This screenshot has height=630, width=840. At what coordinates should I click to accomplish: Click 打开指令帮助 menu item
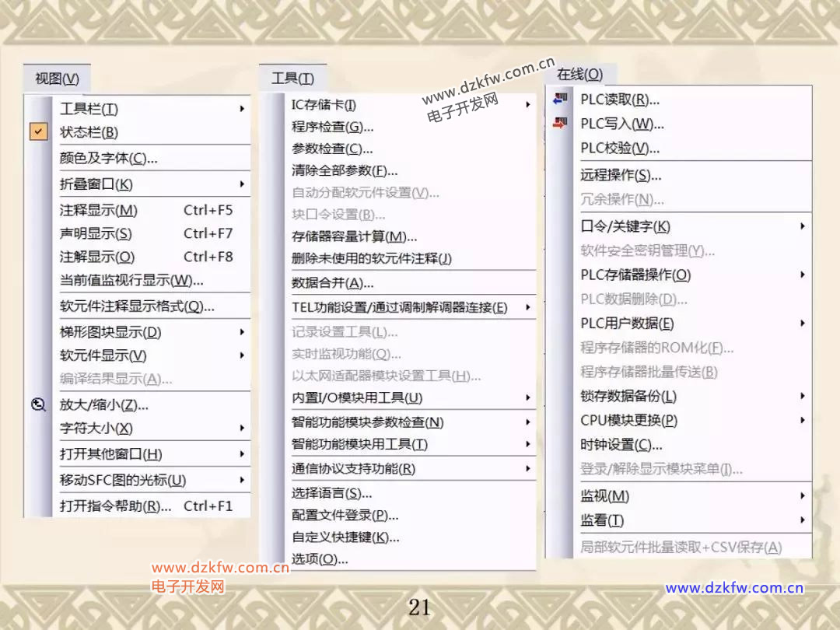tap(115, 506)
